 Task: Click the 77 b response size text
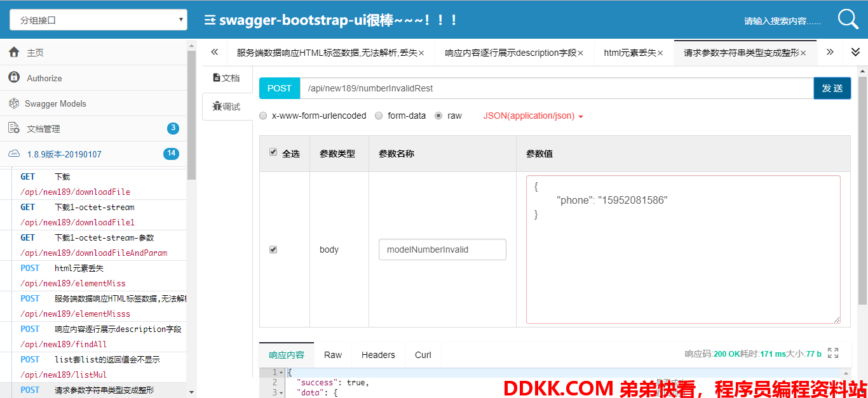point(813,354)
